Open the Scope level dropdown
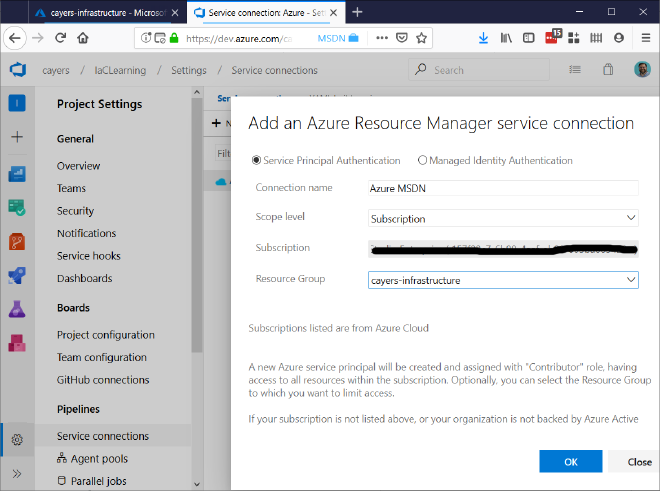 pyautogui.click(x=503, y=218)
